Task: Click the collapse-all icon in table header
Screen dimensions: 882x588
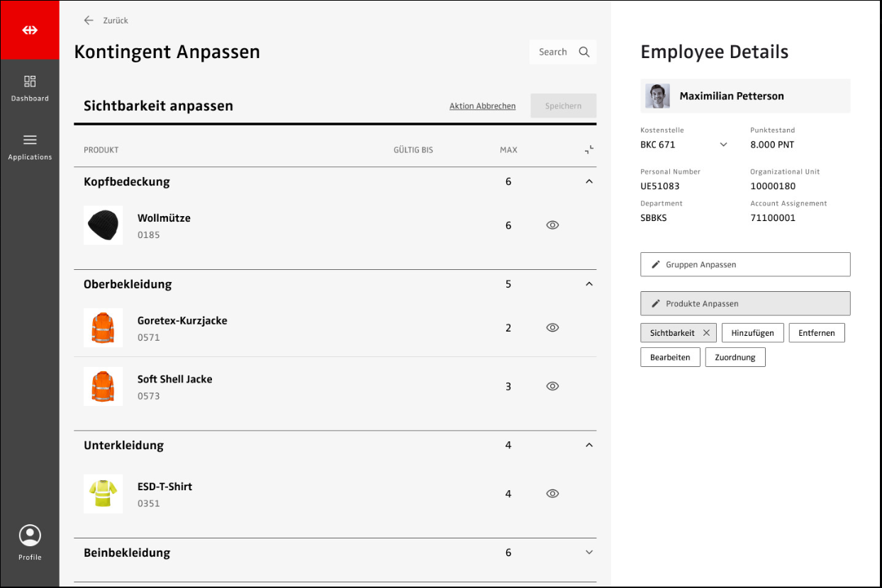Action: [x=588, y=149]
